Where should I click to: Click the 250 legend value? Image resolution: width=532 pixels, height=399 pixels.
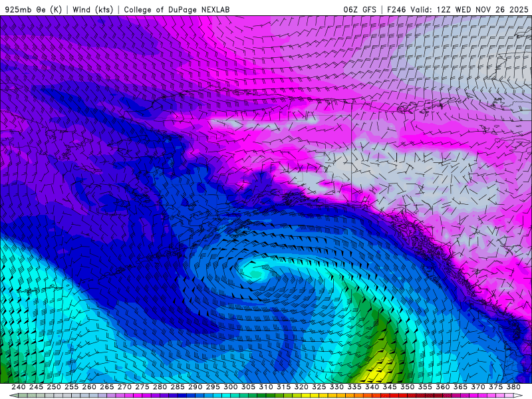(x=54, y=387)
